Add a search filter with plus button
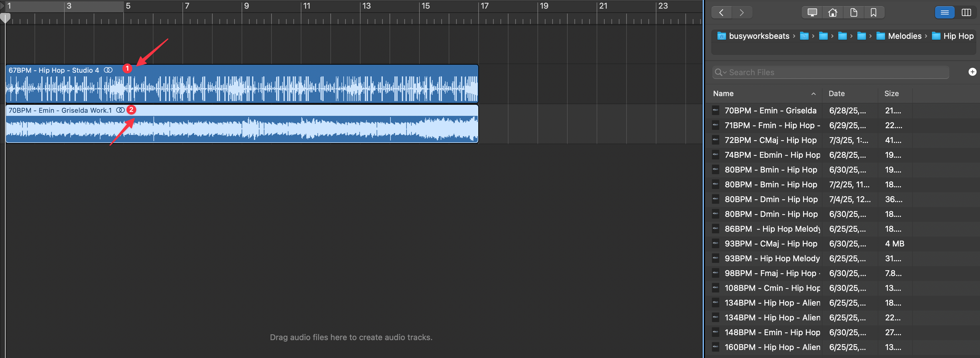980x358 pixels. [972, 72]
